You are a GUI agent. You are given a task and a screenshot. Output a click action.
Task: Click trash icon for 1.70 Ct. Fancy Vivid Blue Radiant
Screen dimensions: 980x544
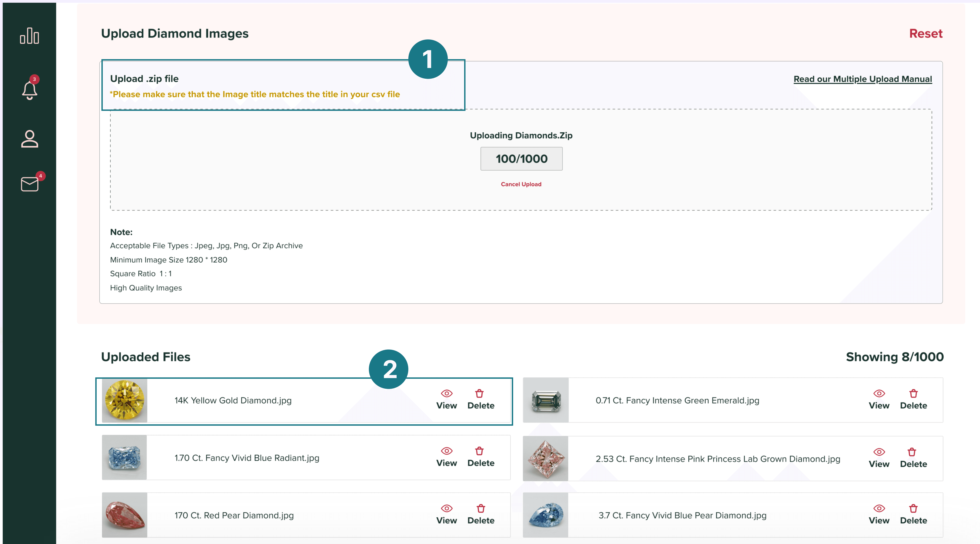tap(479, 451)
